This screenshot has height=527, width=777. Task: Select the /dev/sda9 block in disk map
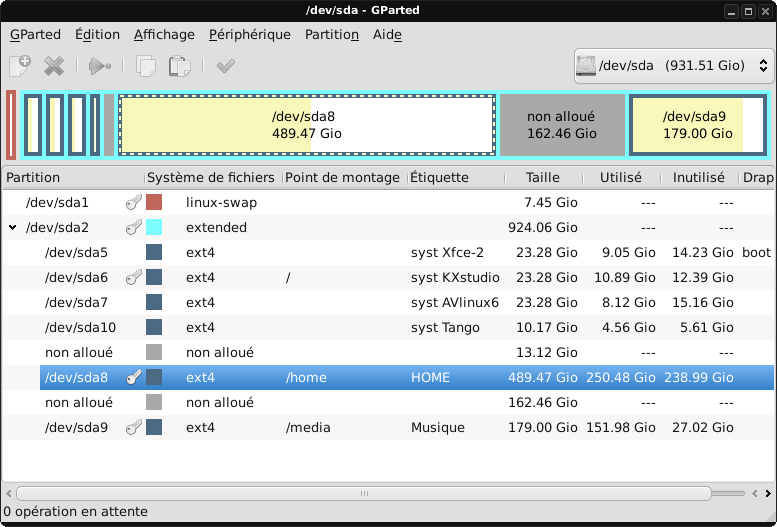click(698, 125)
